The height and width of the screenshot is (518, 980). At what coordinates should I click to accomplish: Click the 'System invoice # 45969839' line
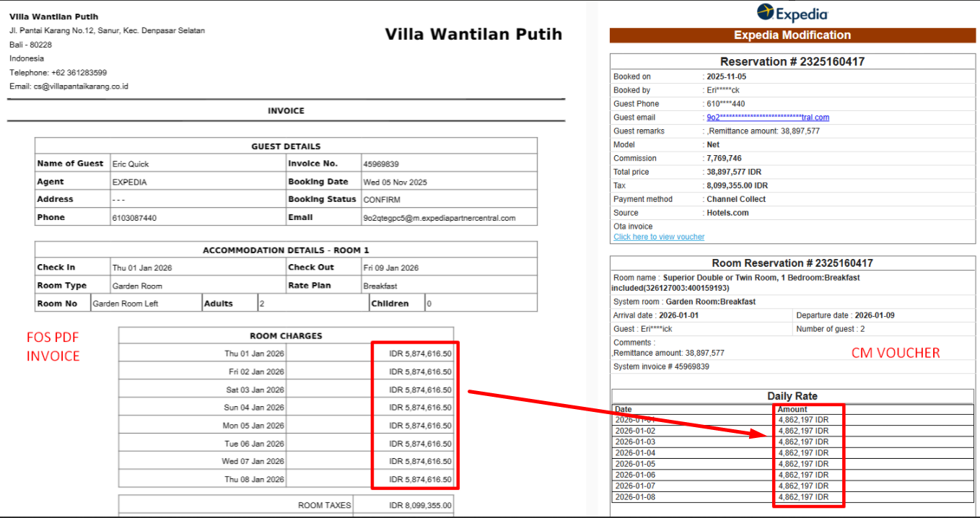click(x=661, y=366)
